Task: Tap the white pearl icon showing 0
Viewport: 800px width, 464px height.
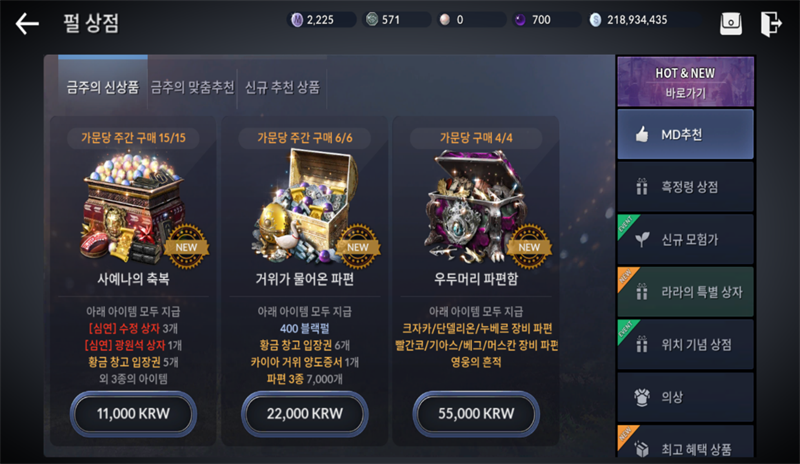Action: (x=445, y=20)
